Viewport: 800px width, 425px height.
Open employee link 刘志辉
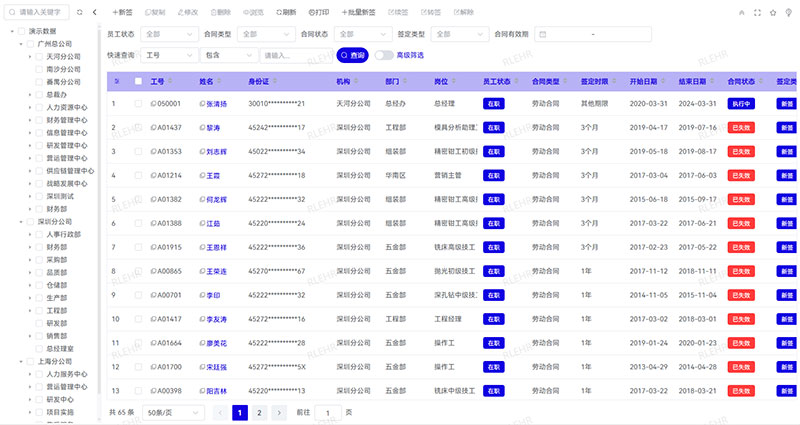click(216, 152)
